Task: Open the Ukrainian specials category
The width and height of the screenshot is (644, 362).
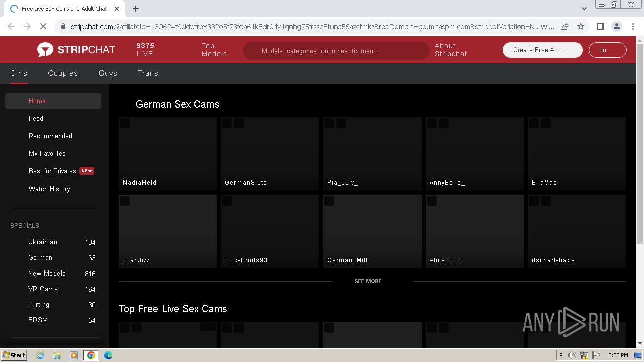Action: (x=53, y=242)
